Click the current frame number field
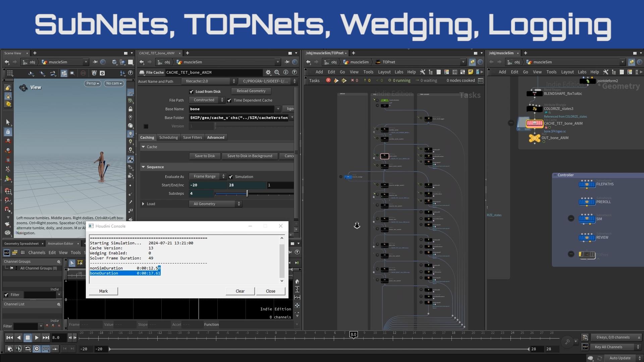The image size is (644, 362). coord(59,338)
